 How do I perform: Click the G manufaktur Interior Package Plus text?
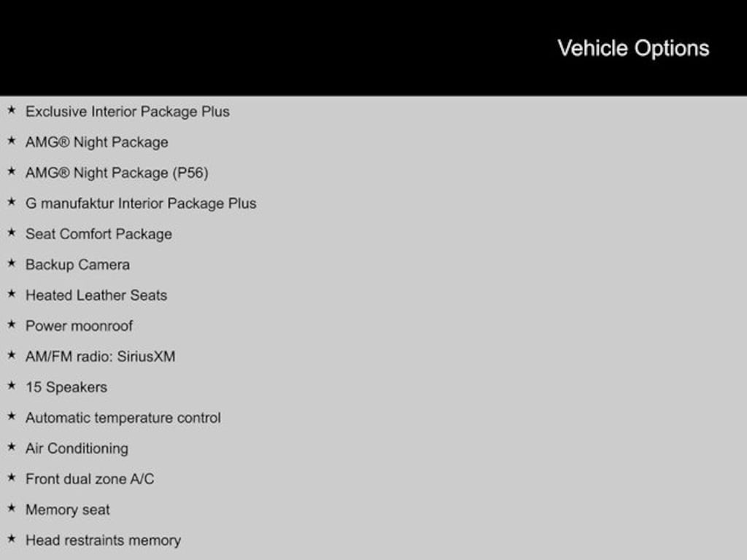pyautogui.click(x=141, y=203)
